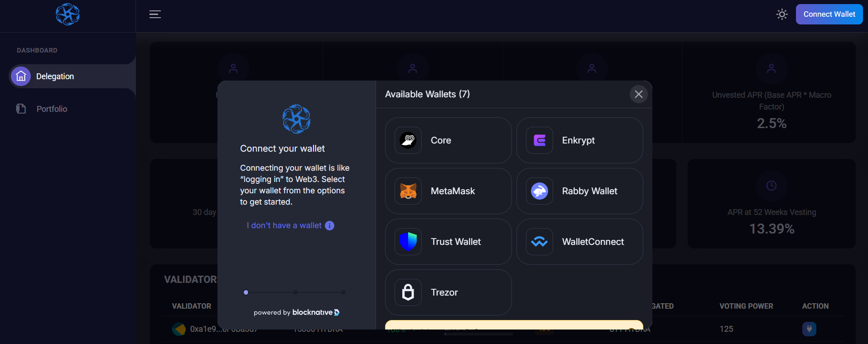The height and width of the screenshot is (344, 868).
Task: Click the 'Available Wallets (7)' heading
Action: tap(427, 94)
